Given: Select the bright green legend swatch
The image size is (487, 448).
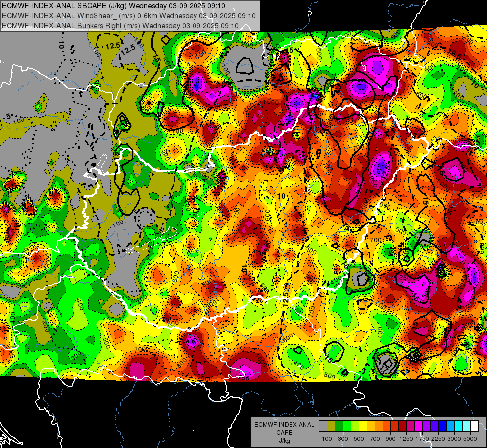Looking at the screenshot, I should (347, 426).
